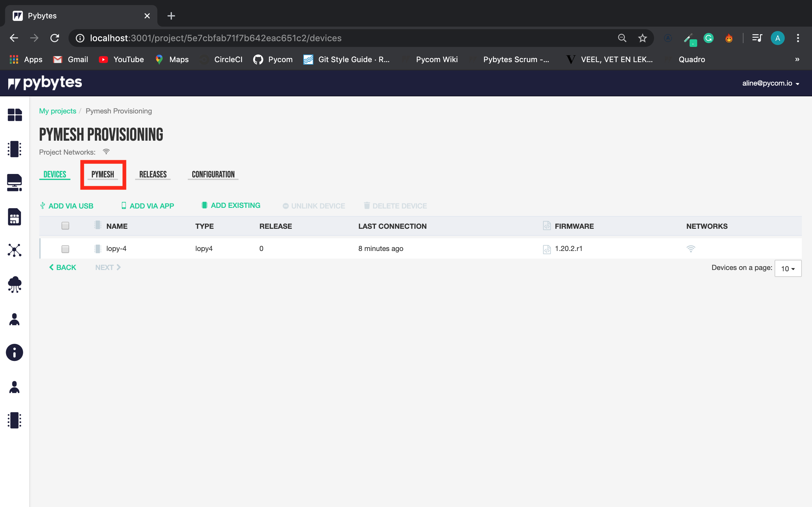This screenshot has width=812, height=507.
Task: Open the devices-per-page dropdown showing 10
Action: 788,268
